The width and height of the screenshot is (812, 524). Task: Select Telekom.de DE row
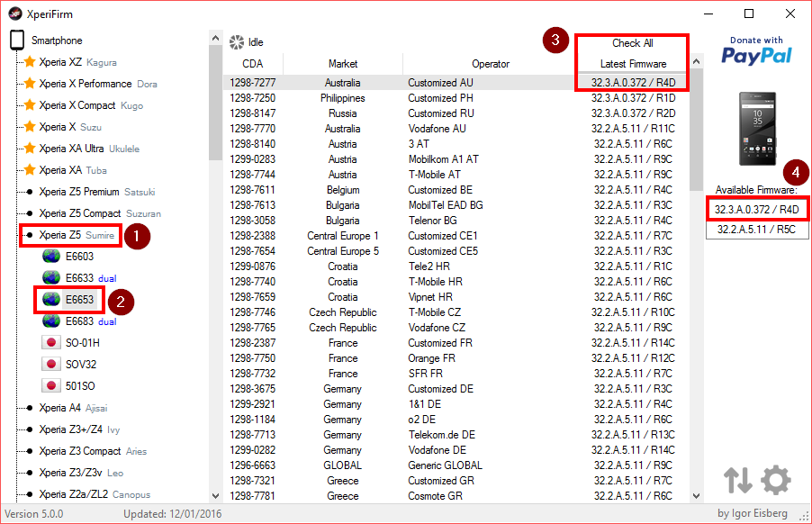456,435
